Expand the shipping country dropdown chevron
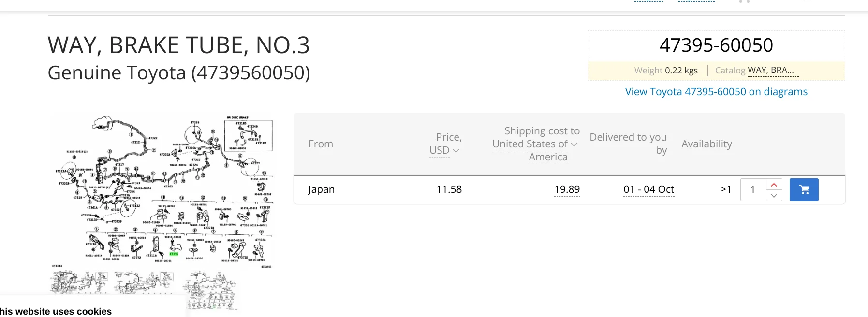 click(x=574, y=144)
